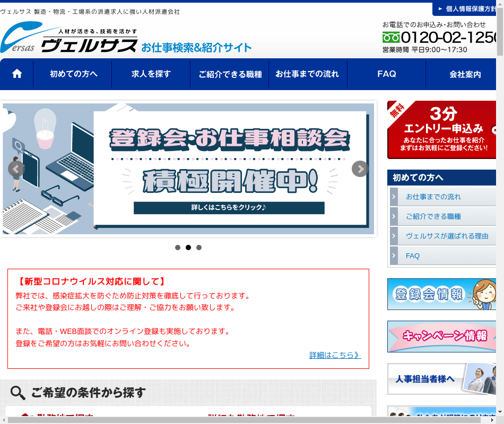Open FAQ in the top navigation bar
Screen dimensions: 504x424
(387, 74)
